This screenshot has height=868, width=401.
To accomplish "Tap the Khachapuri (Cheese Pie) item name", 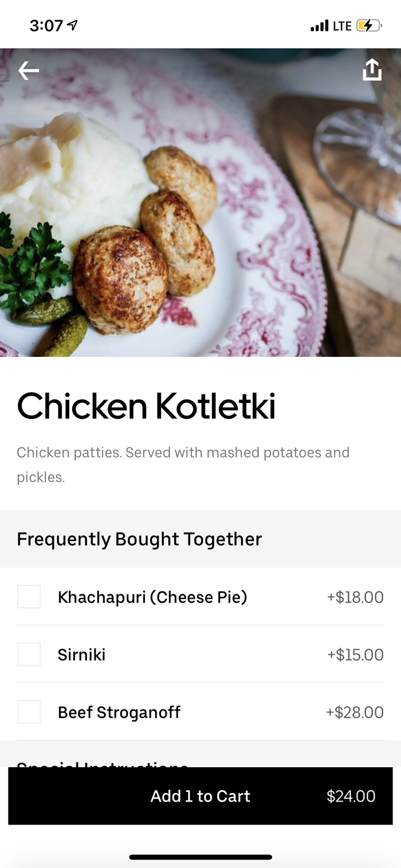I will pos(152,597).
